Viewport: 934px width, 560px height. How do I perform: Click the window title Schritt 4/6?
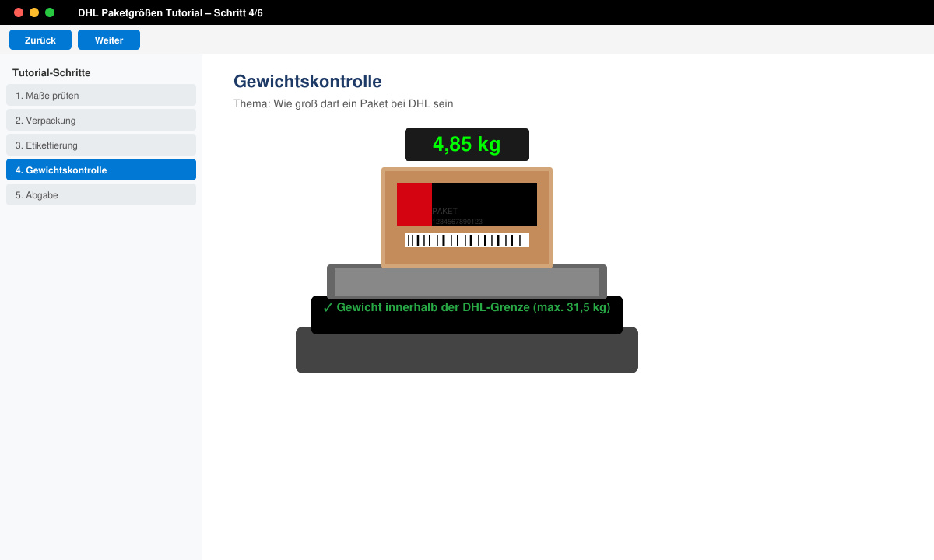tap(170, 13)
